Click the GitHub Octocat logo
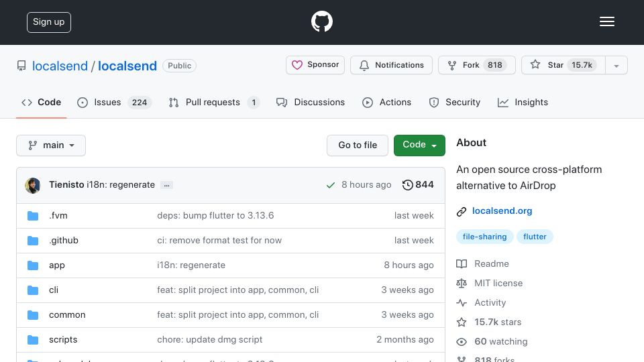 point(321,21)
